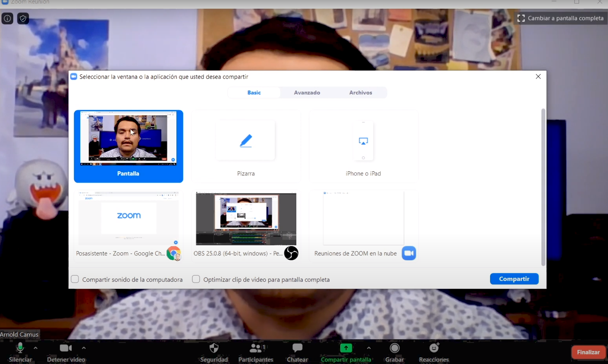
Task: Expand share options arrow beside Compartir pantalla
Action: [x=369, y=348]
